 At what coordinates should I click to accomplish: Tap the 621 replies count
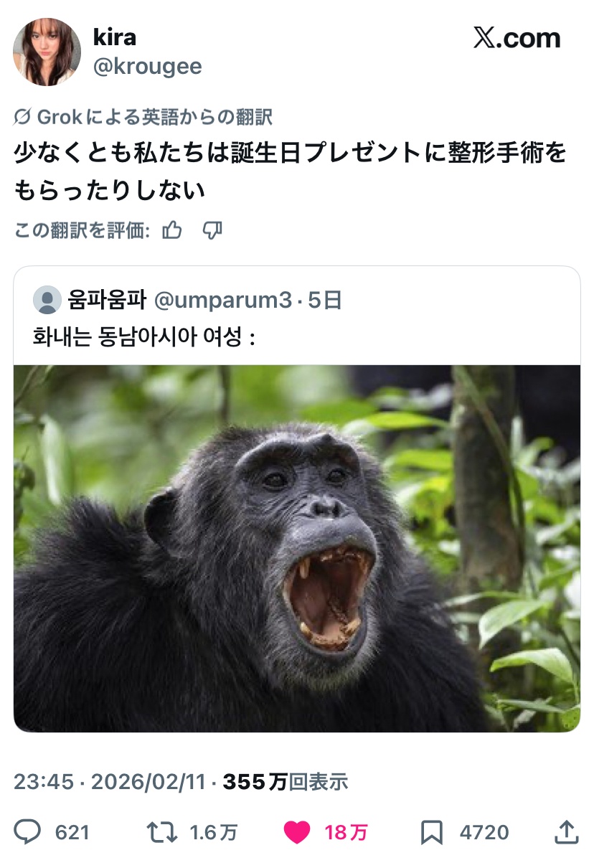72,832
